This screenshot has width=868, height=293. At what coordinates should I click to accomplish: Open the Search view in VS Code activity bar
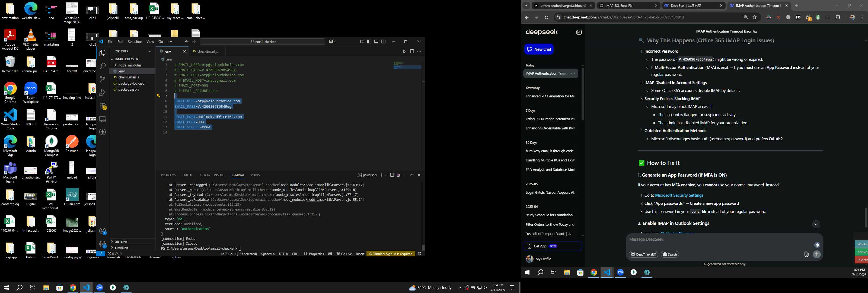103,66
